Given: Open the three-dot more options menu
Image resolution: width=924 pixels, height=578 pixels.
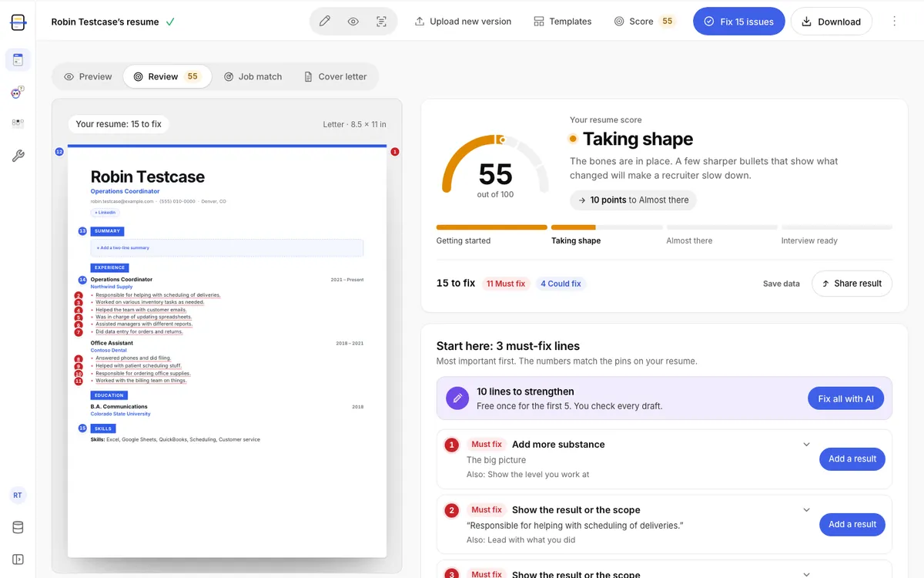Looking at the screenshot, I should pos(894,22).
